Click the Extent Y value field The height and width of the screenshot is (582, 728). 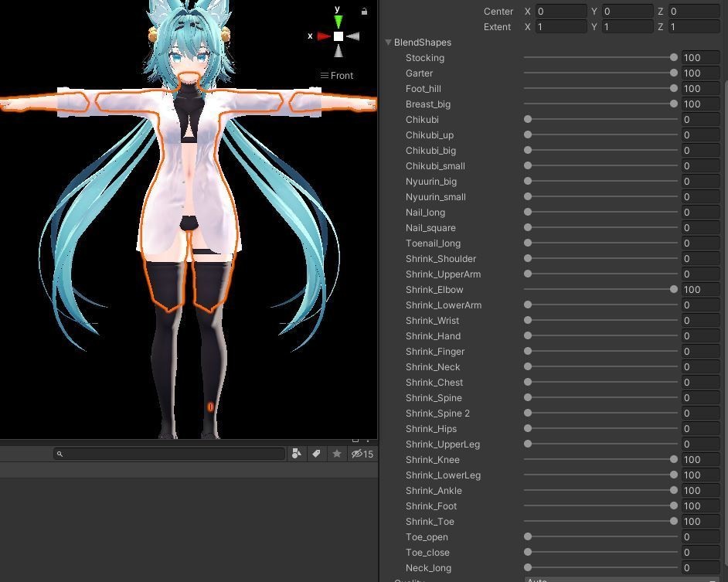click(628, 27)
